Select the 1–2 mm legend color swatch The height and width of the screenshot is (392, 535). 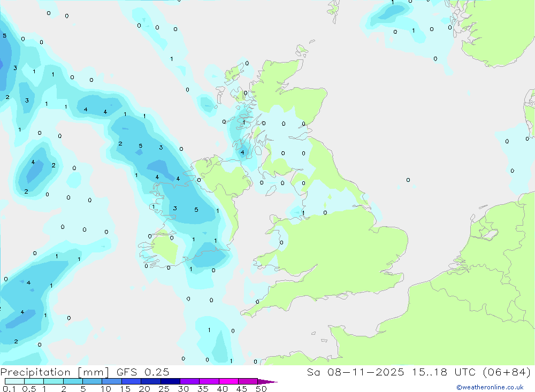(x=53, y=381)
